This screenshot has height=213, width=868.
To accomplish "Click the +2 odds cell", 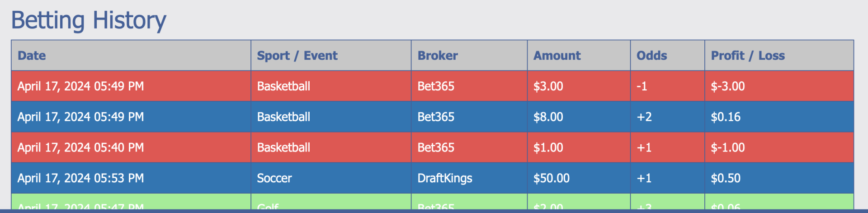I will tap(644, 117).
